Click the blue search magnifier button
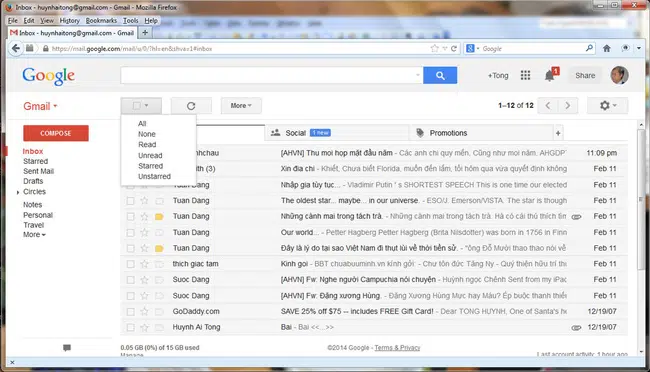The image size is (650, 372). point(440,75)
